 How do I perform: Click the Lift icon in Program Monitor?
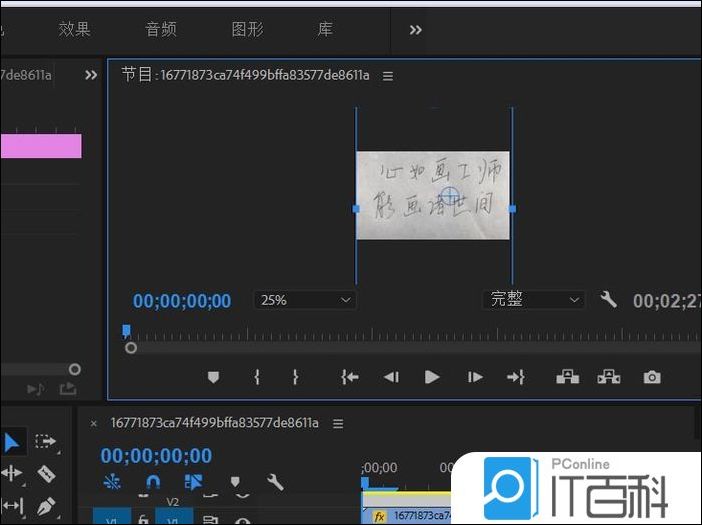pyautogui.click(x=567, y=377)
